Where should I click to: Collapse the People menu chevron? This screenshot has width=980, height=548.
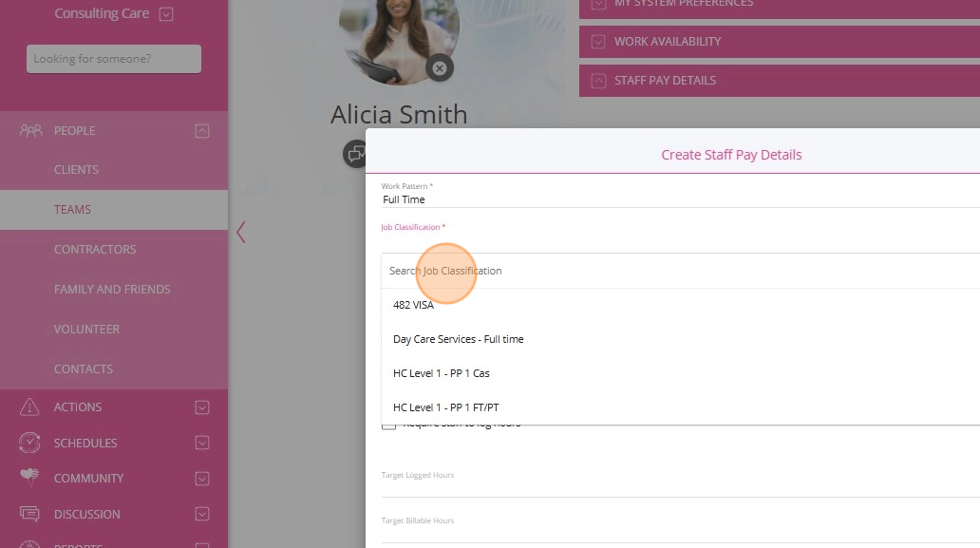tap(202, 131)
